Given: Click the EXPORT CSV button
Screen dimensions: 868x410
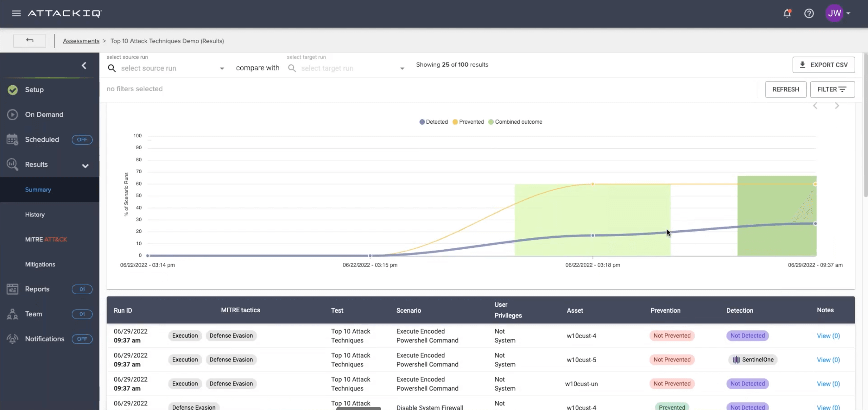Looking at the screenshot, I should coord(823,65).
